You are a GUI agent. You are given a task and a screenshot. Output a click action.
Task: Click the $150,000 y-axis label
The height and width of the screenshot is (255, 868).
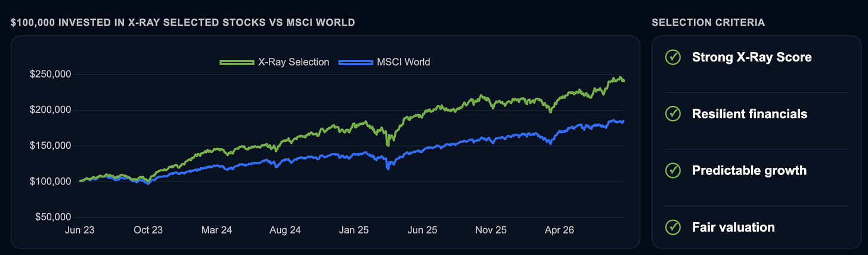pos(50,146)
